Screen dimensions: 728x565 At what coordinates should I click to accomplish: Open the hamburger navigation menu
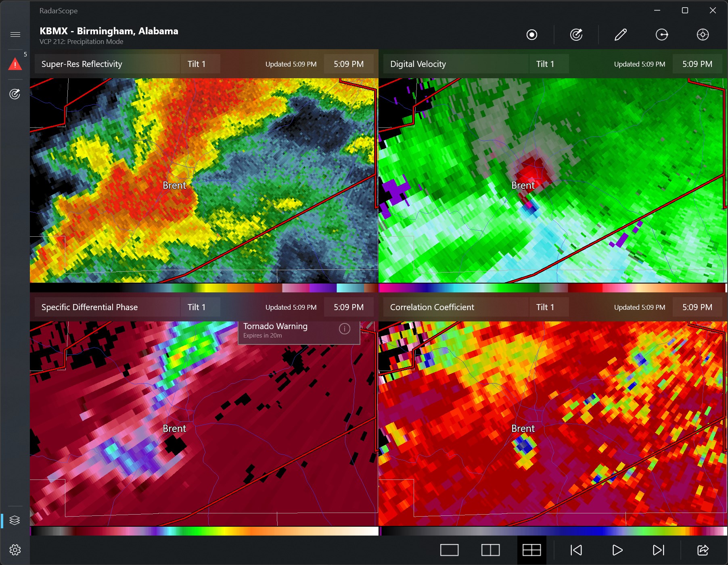[15, 34]
